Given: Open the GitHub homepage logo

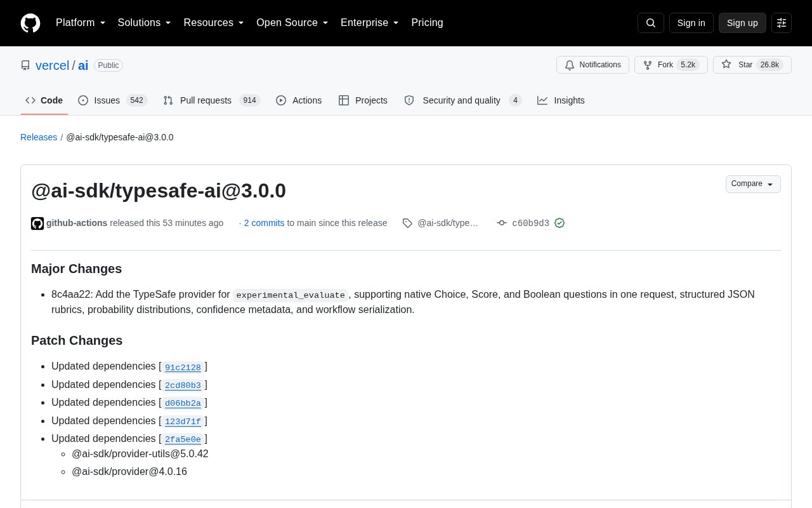Looking at the screenshot, I should [30, 23].
